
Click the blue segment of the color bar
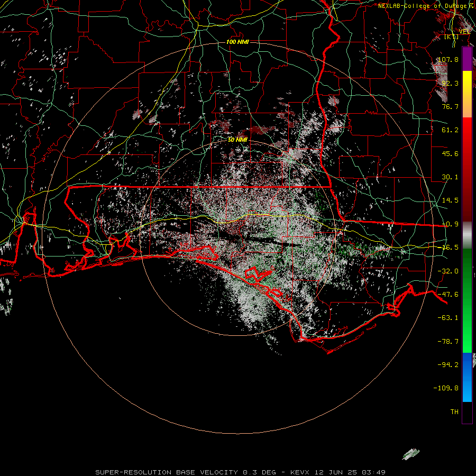tap(467, 377)
